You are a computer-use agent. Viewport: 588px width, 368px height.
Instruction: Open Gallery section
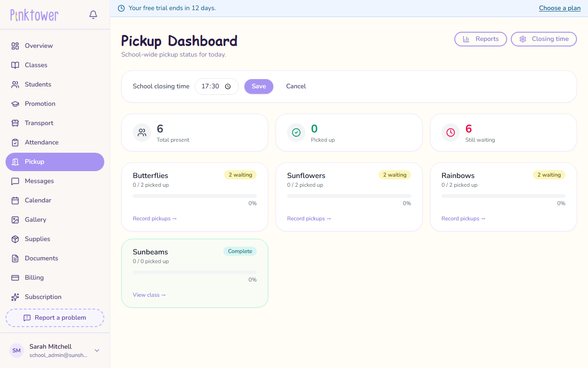(55, 220)
